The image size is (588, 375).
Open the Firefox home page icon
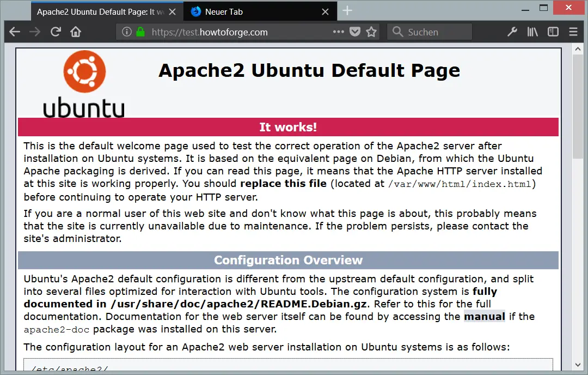tap(76, 32)
